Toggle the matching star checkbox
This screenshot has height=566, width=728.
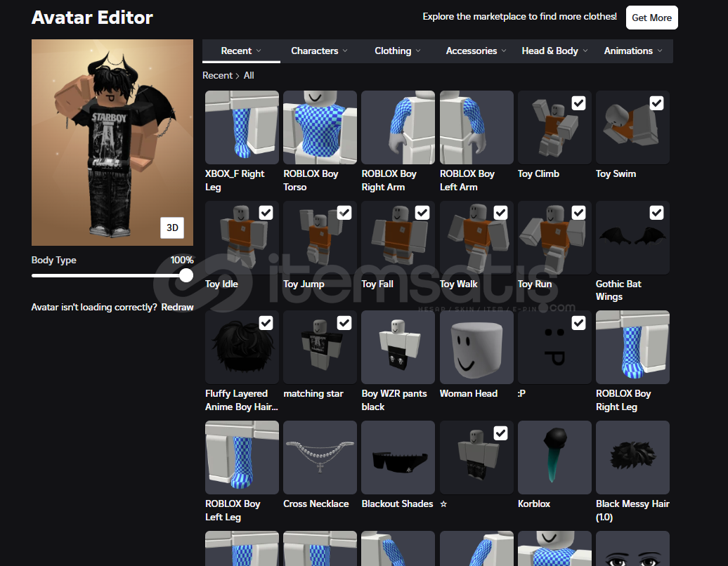click(x=344, y=323)
